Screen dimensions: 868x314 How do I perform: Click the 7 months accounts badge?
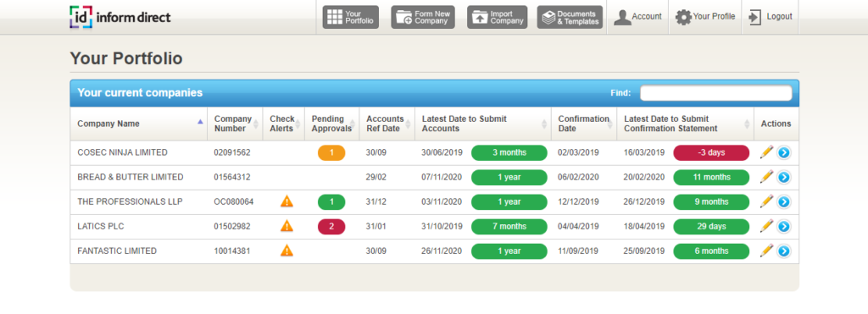click(509, 227)
